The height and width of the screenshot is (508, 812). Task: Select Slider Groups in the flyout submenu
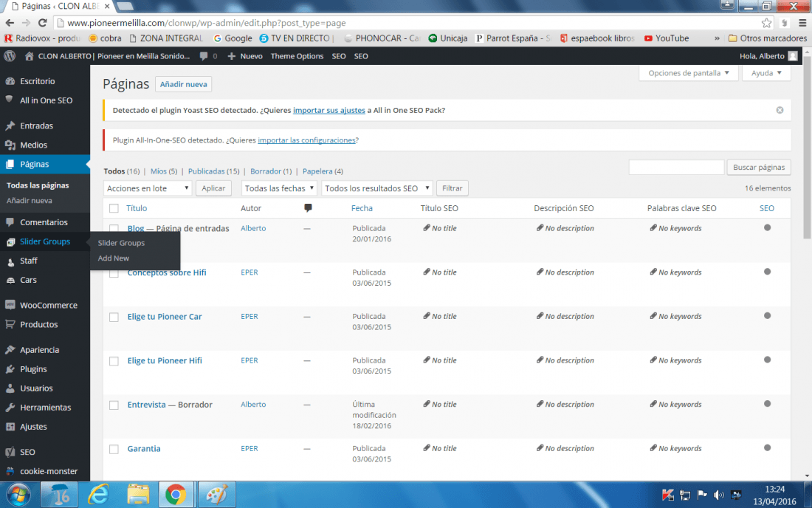coord(121,243)
